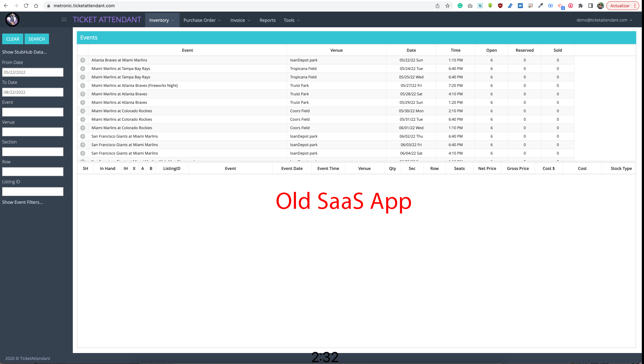Click the Grammarly extension icon
The height and width of the screenshot is (364, 644).
(x=460, y=6)
